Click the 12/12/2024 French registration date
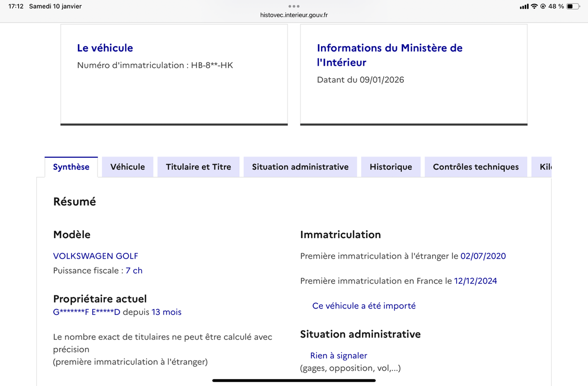The height and width of the screenshot is (386, 588). coord(475,281)
